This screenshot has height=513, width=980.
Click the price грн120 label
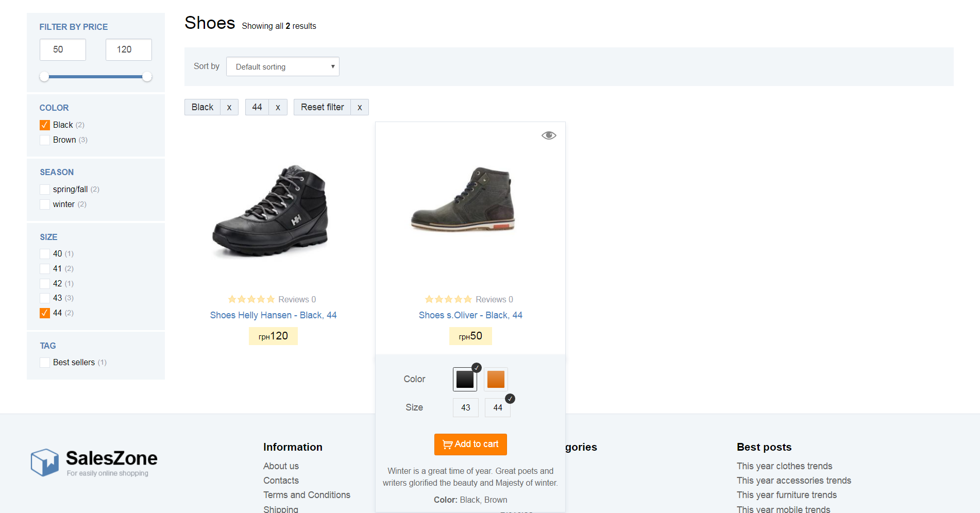pyautogui.click(x=273, y=336)
